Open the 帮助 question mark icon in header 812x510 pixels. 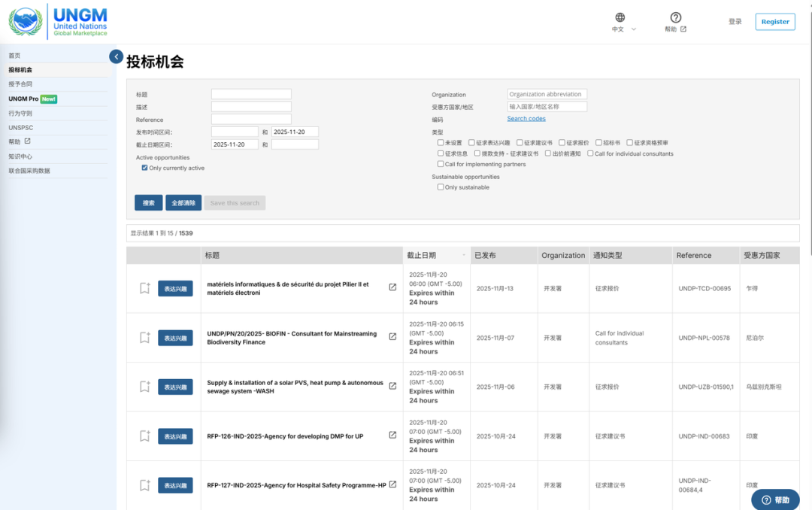tap(674, 17)
